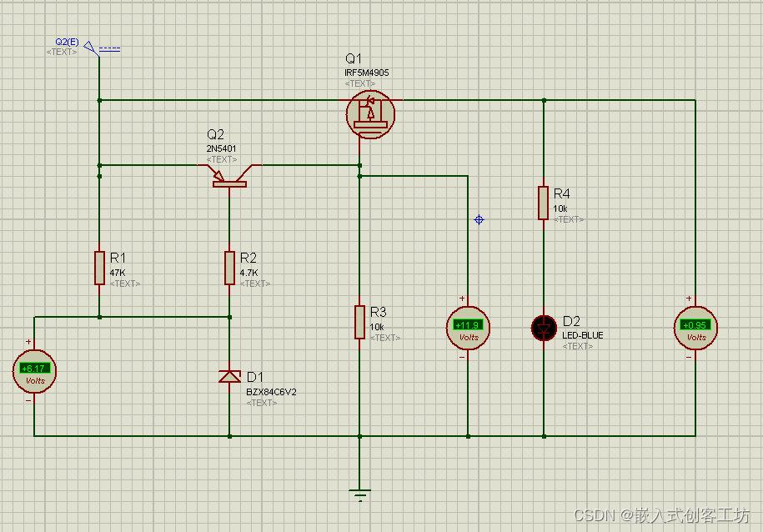The image size is (763, 532).
Task: Click the LED-BLUE value label
Action: click(582, 335)
